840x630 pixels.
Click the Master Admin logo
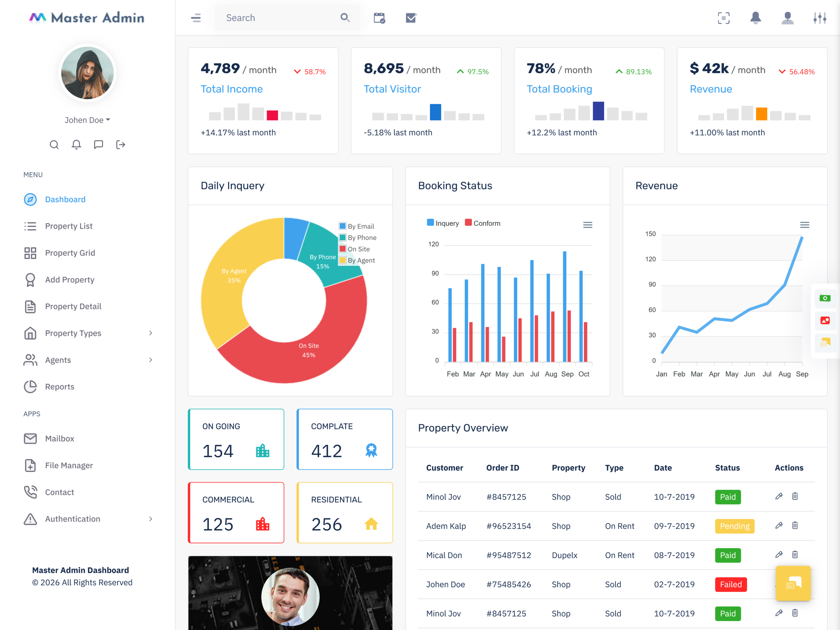click(x=87, y=18)
